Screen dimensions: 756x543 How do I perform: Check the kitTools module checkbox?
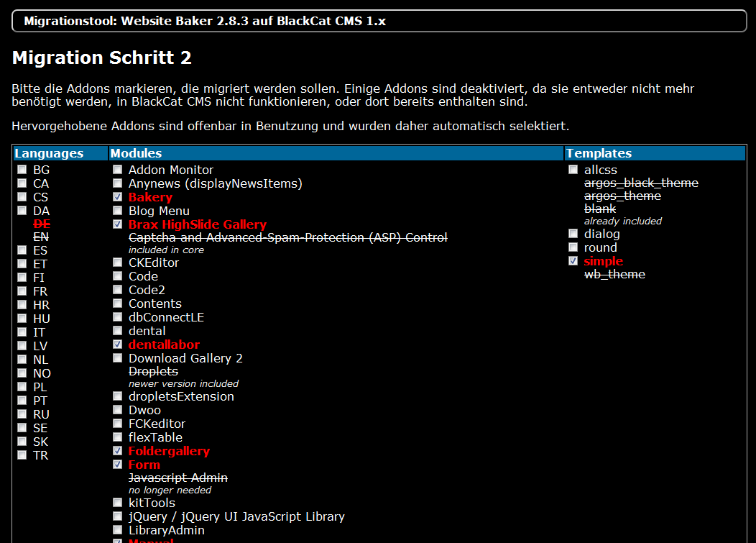click(118, 503)
